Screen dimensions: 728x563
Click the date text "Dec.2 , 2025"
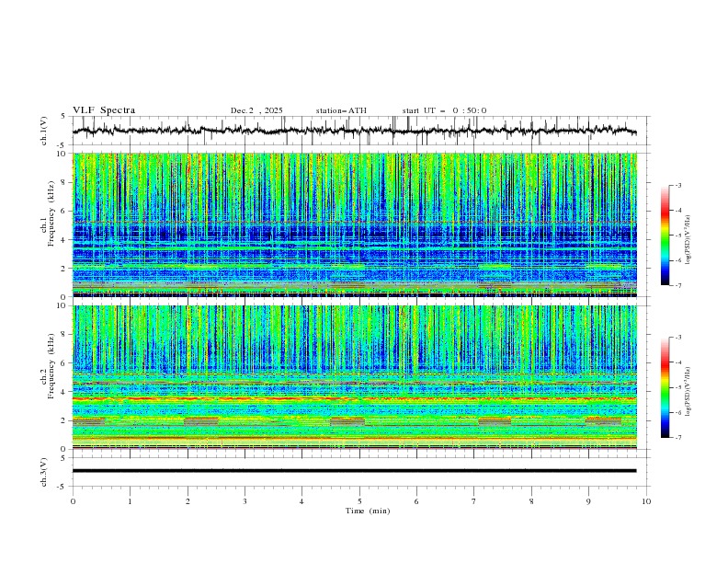[256, 110]
